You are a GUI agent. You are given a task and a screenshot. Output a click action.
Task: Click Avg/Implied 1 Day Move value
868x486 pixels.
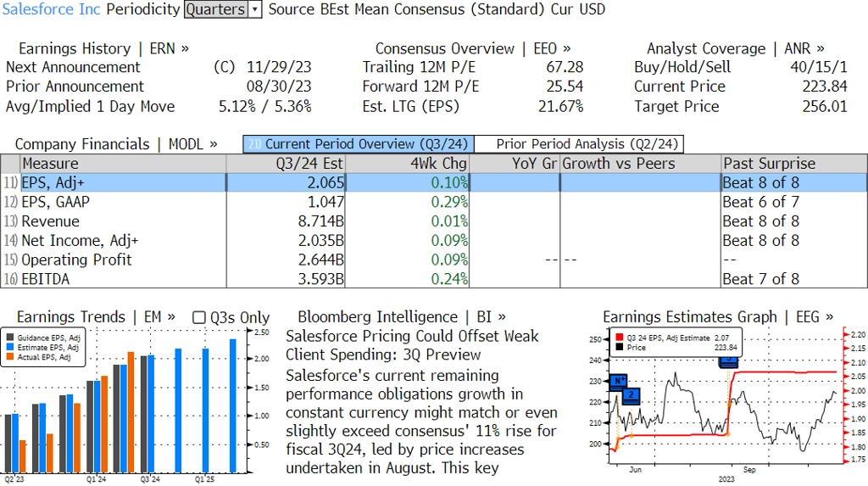pos(265,106)
